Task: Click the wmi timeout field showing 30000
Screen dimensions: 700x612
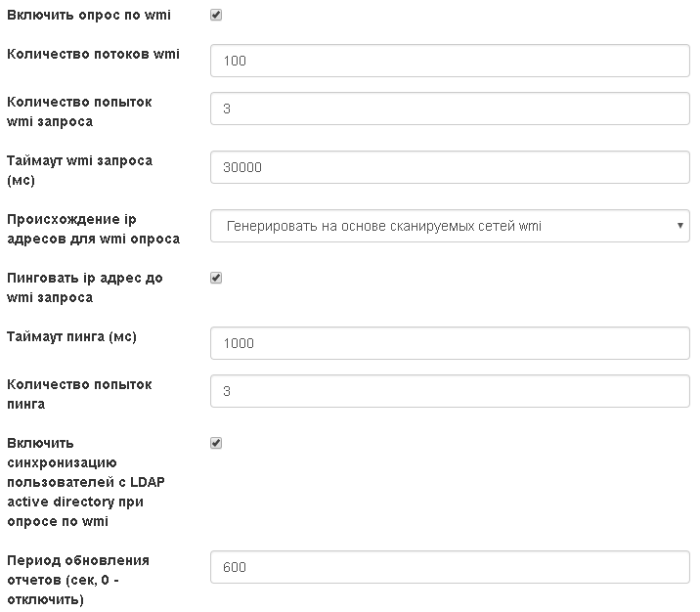Action: 450,167
